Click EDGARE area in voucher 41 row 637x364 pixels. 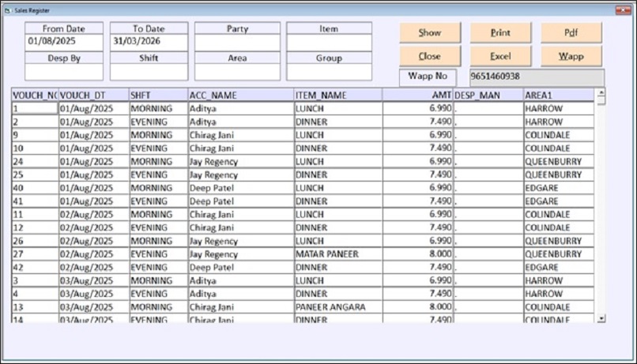pyautogui.click(x=559, y=201)
